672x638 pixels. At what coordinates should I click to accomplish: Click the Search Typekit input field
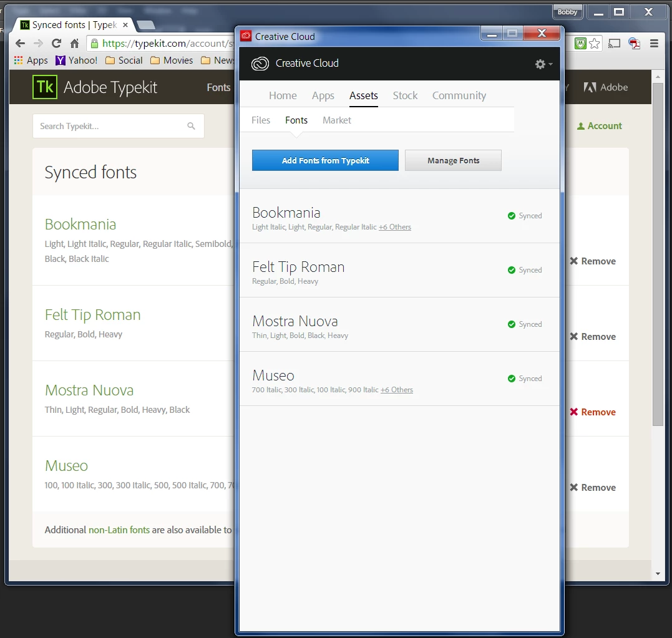click(119, 126)
